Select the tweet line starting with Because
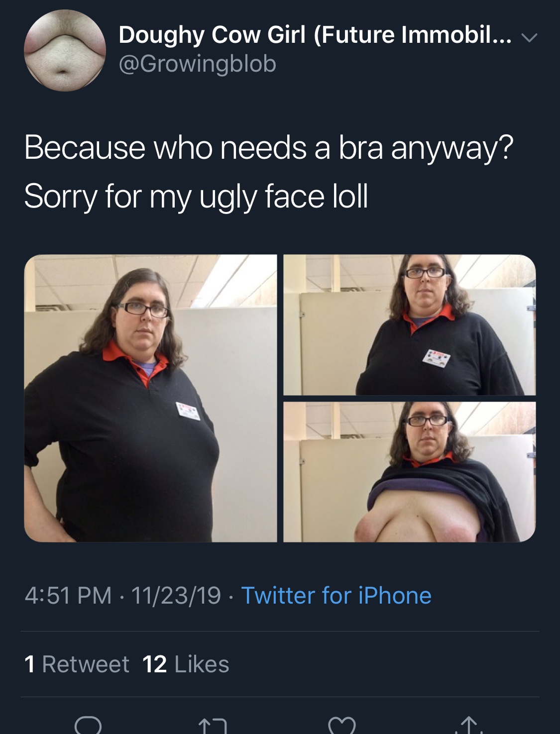This screenshot has height=734, width=560. coord(269,148)
